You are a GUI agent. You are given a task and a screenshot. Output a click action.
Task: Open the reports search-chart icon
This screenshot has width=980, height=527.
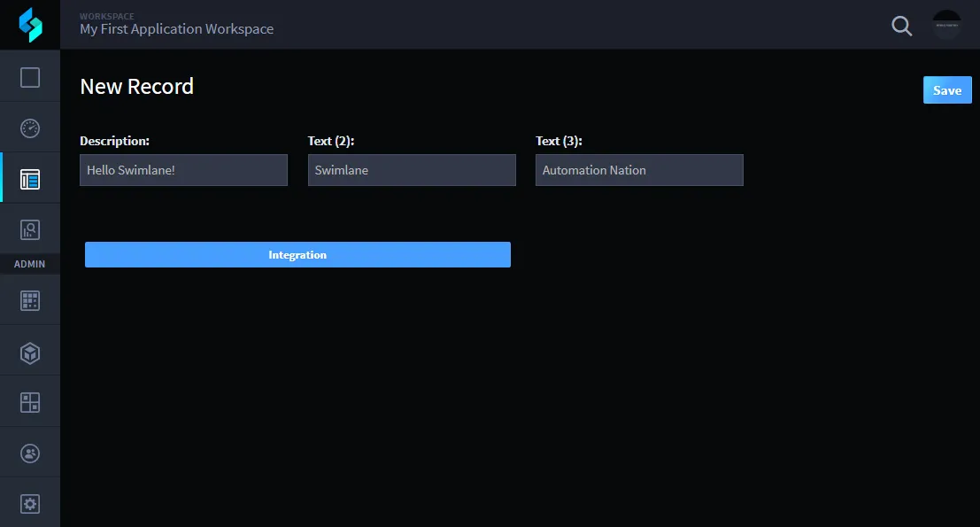tap(30, 230)
